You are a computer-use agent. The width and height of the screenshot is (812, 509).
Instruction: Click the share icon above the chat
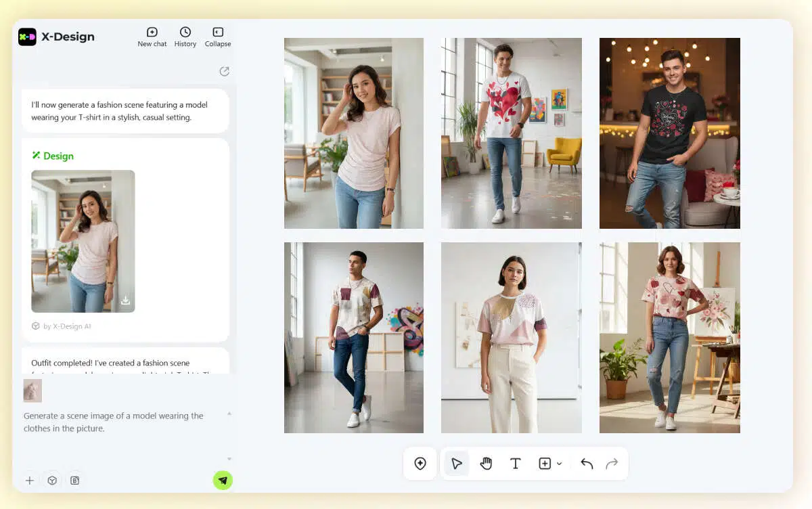click(x=224, y=72)
